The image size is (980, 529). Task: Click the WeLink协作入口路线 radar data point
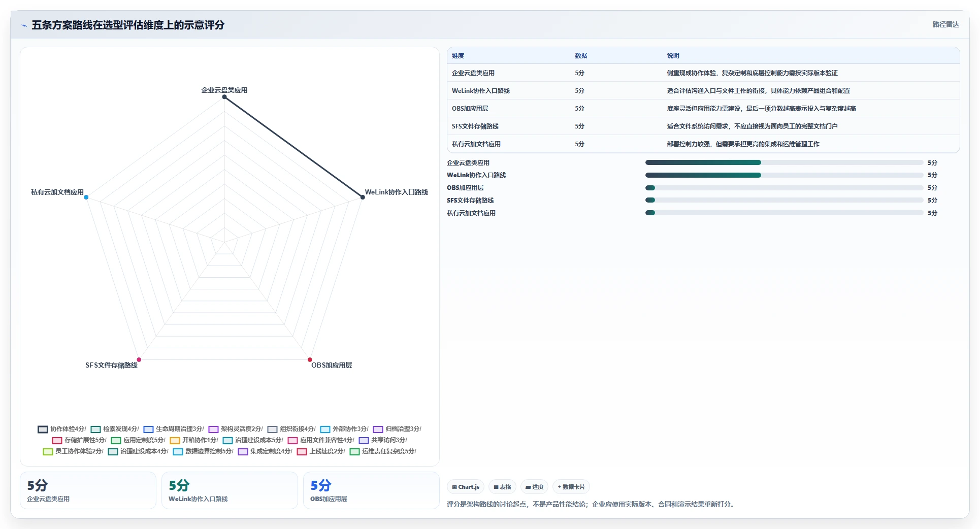(x=363, y=197)
